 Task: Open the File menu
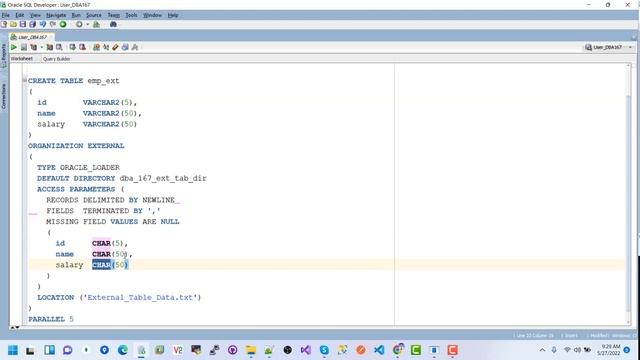click(x=6, y=15)
